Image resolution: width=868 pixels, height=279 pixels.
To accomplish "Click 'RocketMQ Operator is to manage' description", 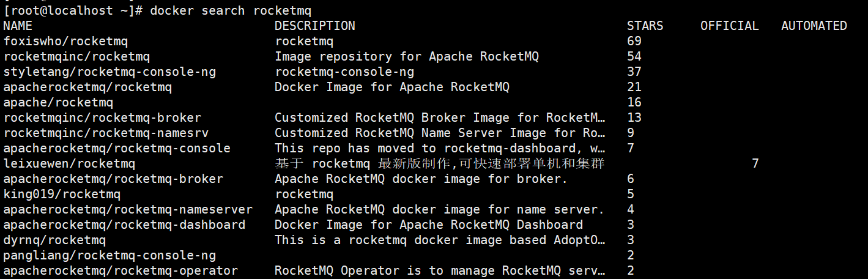I will click(x=440, y=270).
